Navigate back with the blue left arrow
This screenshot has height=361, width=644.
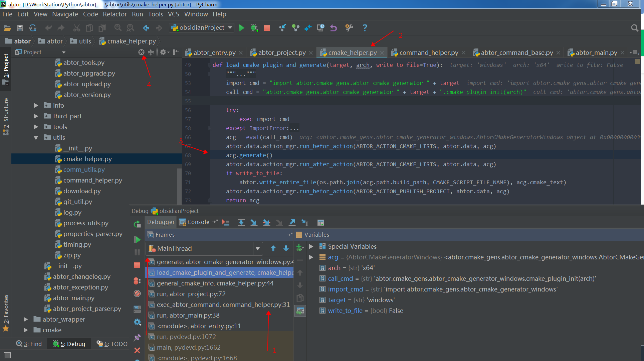(146, 28)
